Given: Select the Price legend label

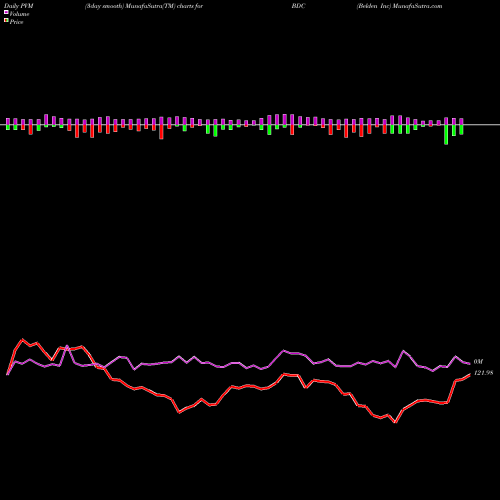Looking at the screenshot, I should click(x=16, y=22).
